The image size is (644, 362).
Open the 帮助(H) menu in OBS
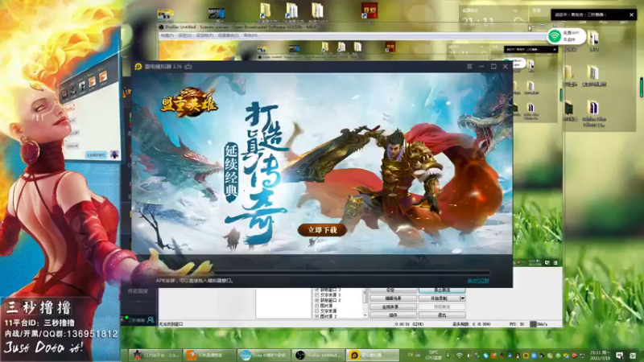click(250, 35)
